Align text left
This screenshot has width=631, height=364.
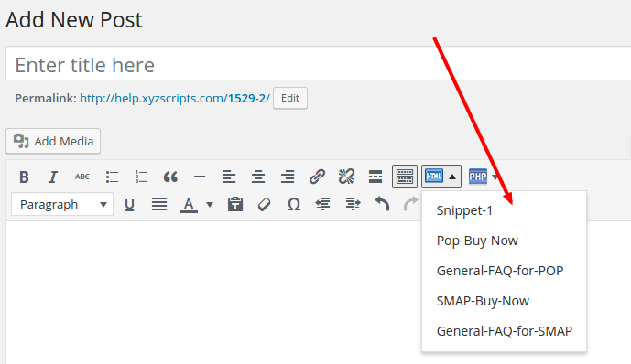pyautogui.click(x=229, y=177)
